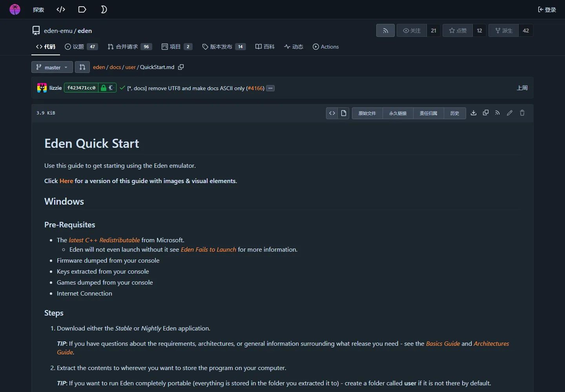Click the code brackets icon in top bar
The width and height of the screenshot is (565, 392).
click(x=61, y=9)
